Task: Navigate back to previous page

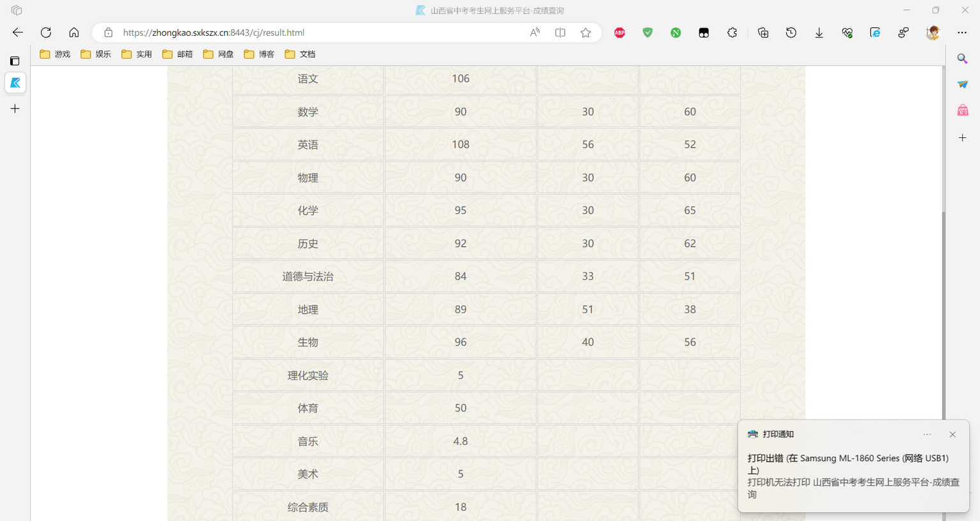Action: [x=17, y=33]
